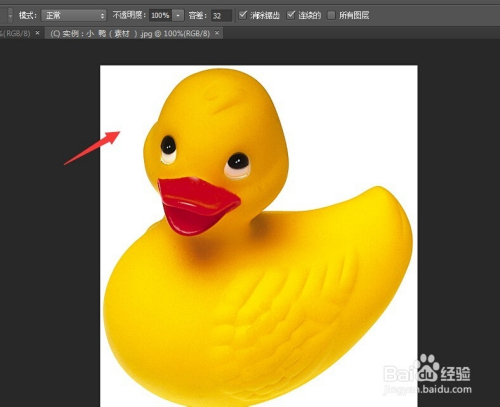Open the 模式 blend mode dropdown

(74, 15)
